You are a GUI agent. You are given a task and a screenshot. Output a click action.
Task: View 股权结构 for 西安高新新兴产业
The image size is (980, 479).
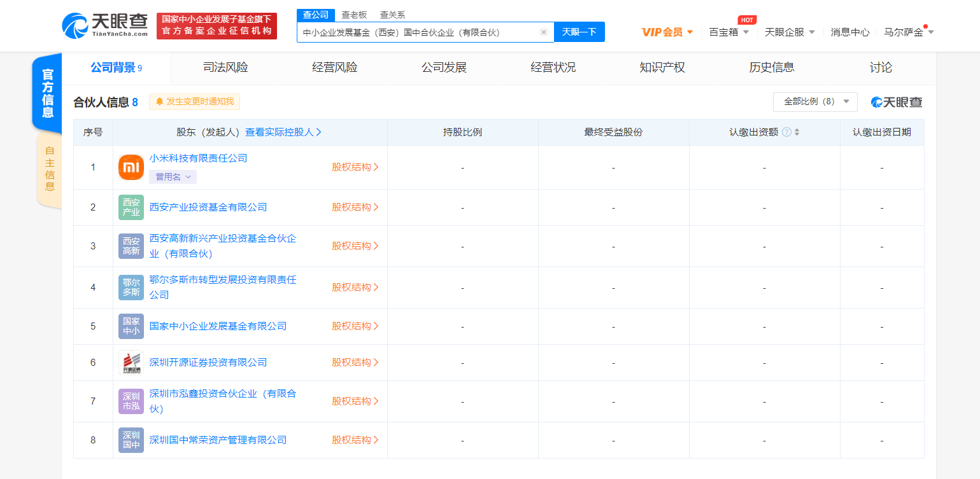pos(355,246)
